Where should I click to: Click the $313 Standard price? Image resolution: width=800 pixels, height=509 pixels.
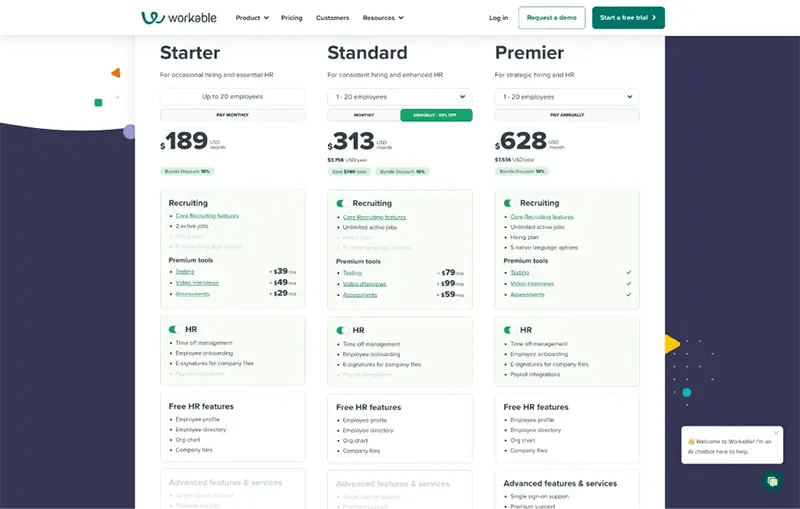click(353, 141)
